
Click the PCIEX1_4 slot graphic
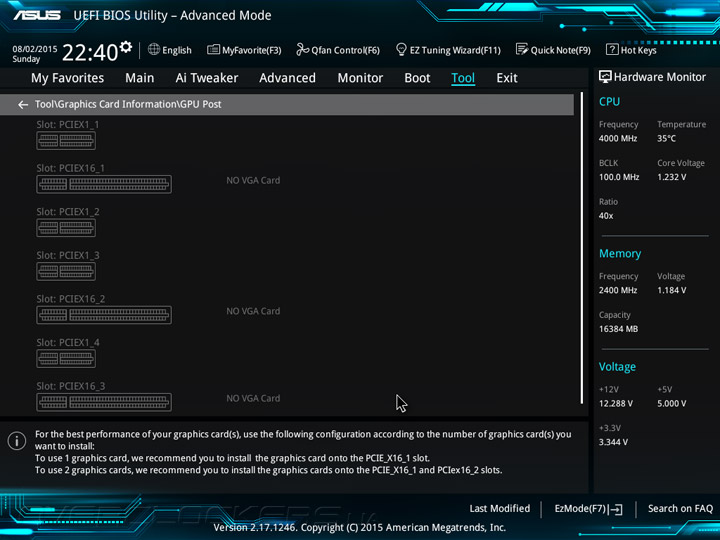pyautogui.click(x=66, y=359)
